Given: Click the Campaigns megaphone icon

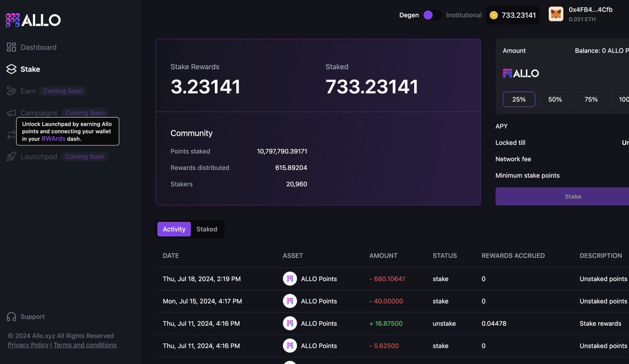Looking at the screenshot, I should [12, 113].
